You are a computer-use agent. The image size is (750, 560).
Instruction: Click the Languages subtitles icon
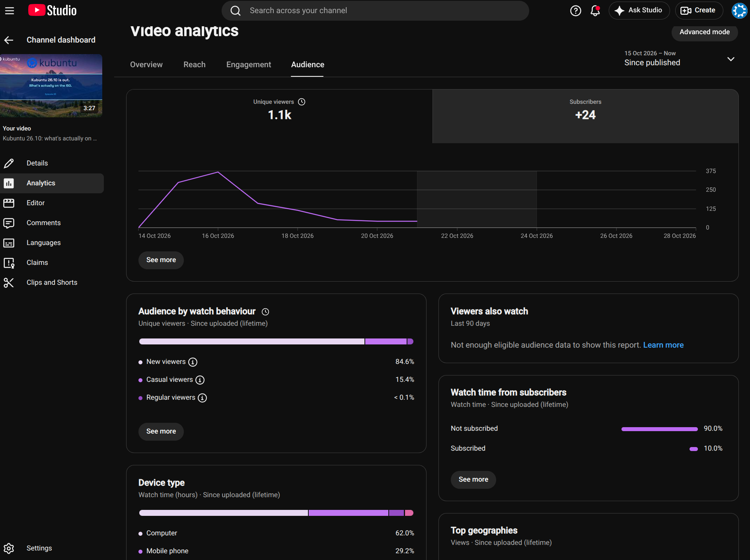click(x=9, y=243)
